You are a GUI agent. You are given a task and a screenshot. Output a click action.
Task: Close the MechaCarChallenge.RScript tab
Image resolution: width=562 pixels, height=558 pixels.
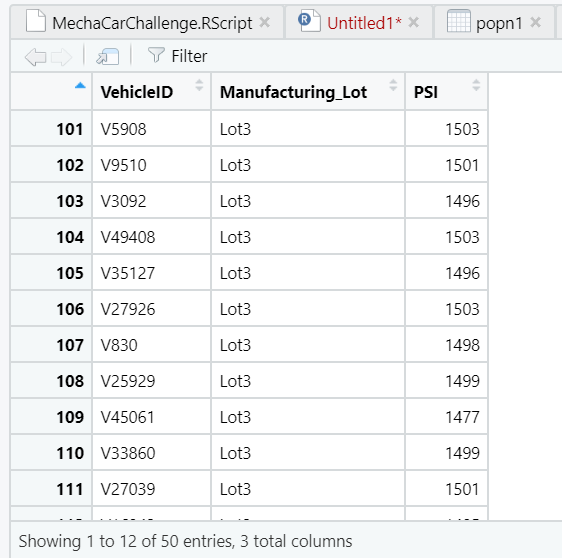click(x=265, y=23)
